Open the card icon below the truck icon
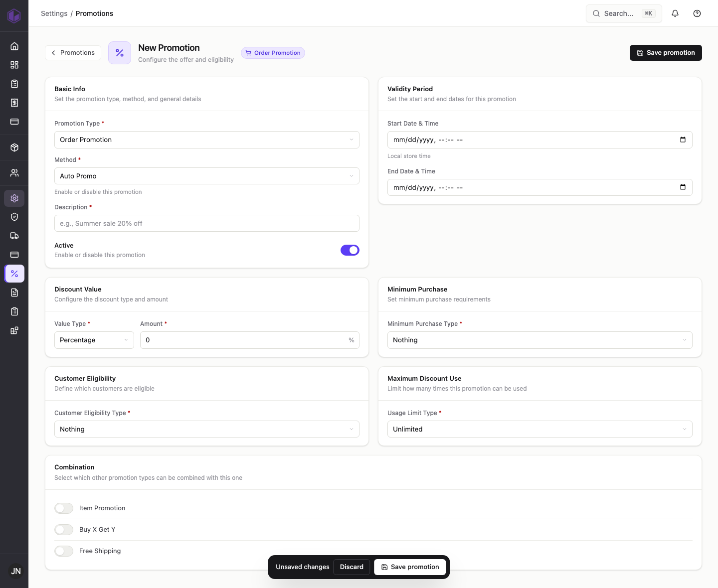 (x=14, y=255)
